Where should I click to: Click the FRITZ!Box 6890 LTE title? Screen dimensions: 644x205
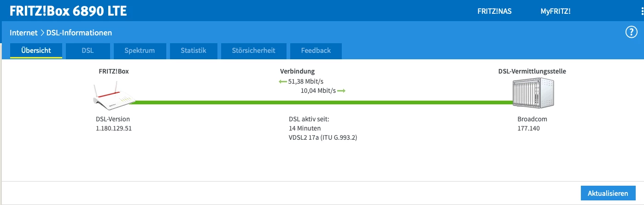68,11
